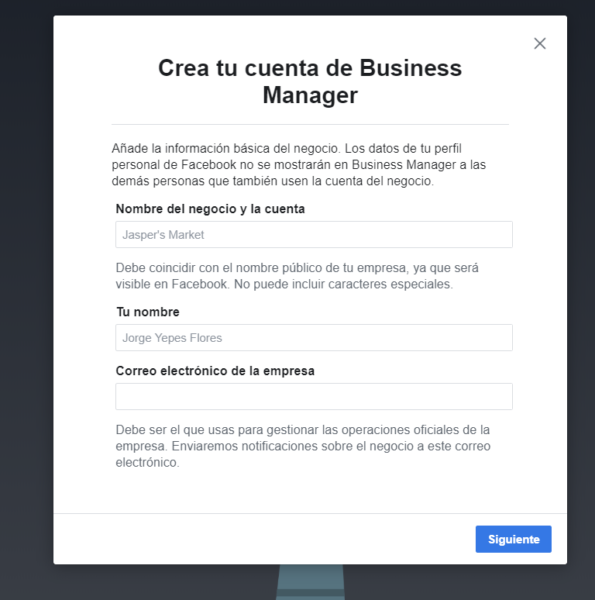Click the blank dialog footer beside Siguiente
Screen dimensions: 595x600
tap(264, 539)
